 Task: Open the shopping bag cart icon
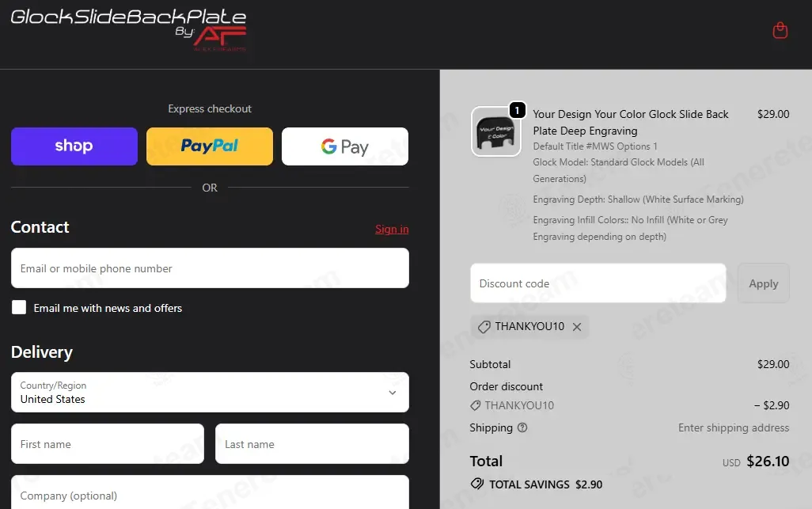pos(780,31)
